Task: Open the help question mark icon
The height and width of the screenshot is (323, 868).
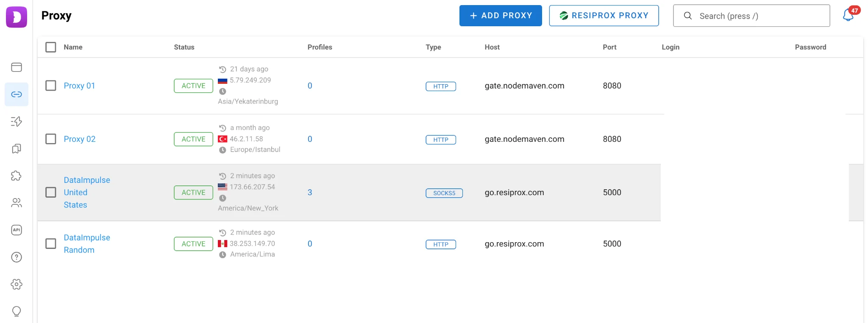Action: point(17,257)
